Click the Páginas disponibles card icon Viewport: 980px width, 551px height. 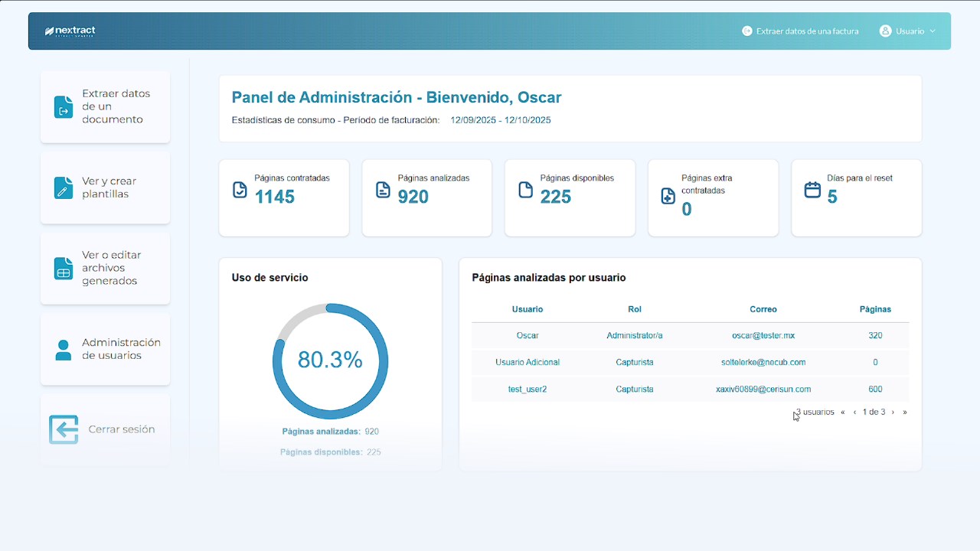tap(525, 190)
